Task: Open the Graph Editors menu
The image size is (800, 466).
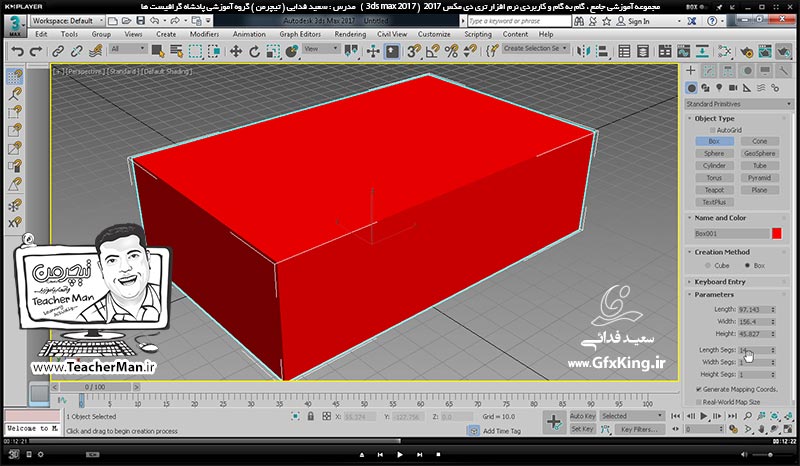Action: tap(300, 34)
